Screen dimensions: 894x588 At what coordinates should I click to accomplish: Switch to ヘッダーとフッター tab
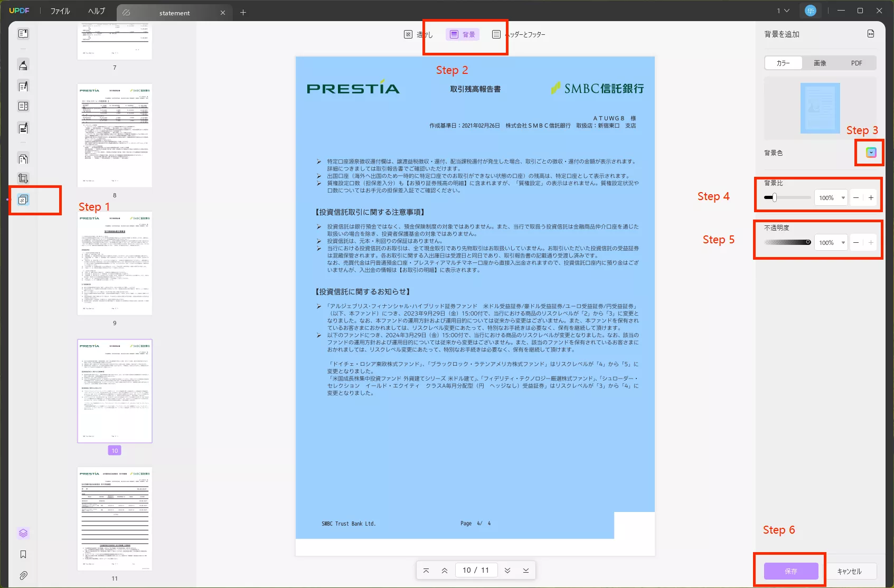pos(519,34)
